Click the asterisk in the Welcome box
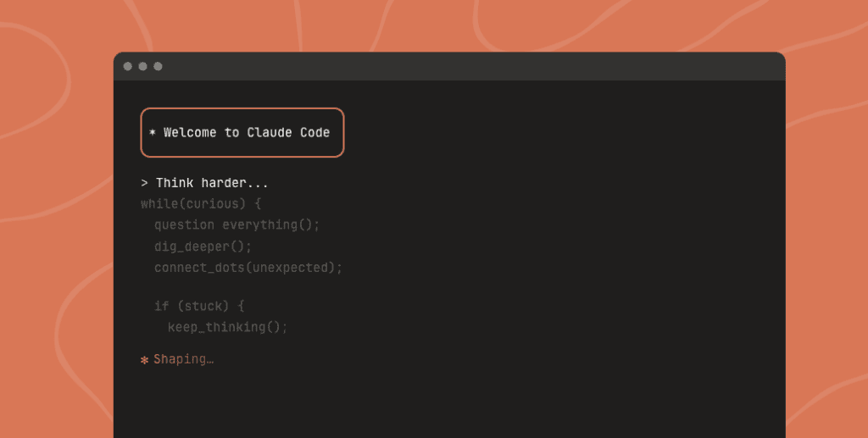The height and width of the screenshot is (438, 868). pos(153,133)
